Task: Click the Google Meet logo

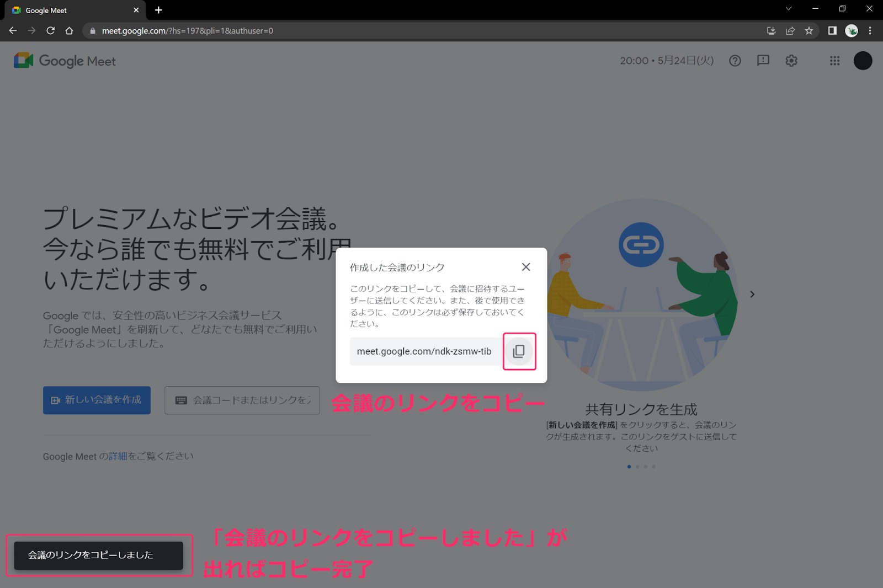Action: [65, 61]
